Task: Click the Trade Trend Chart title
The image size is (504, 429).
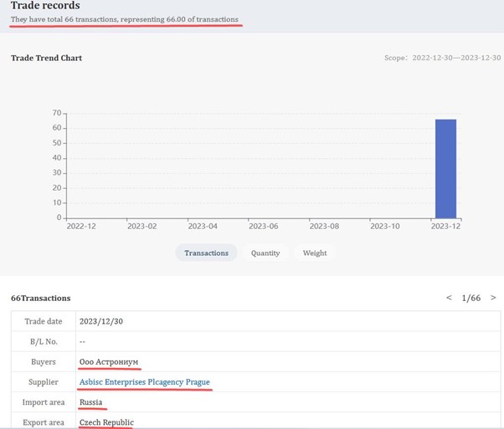Action: click(46, 58)
